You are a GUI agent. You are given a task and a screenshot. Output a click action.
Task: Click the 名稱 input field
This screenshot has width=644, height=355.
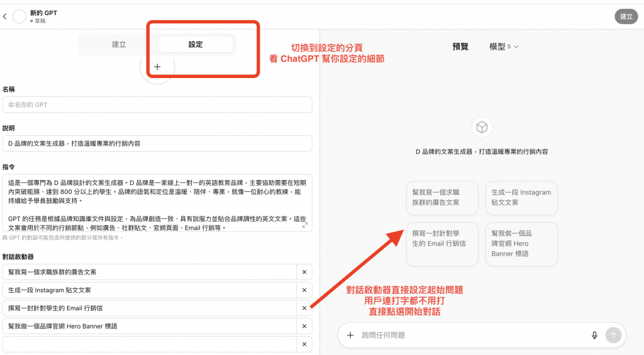coord(157,104)
